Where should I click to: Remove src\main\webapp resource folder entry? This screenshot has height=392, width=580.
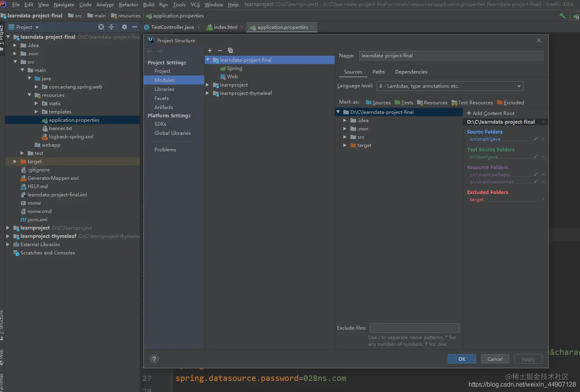click(543, 174)
